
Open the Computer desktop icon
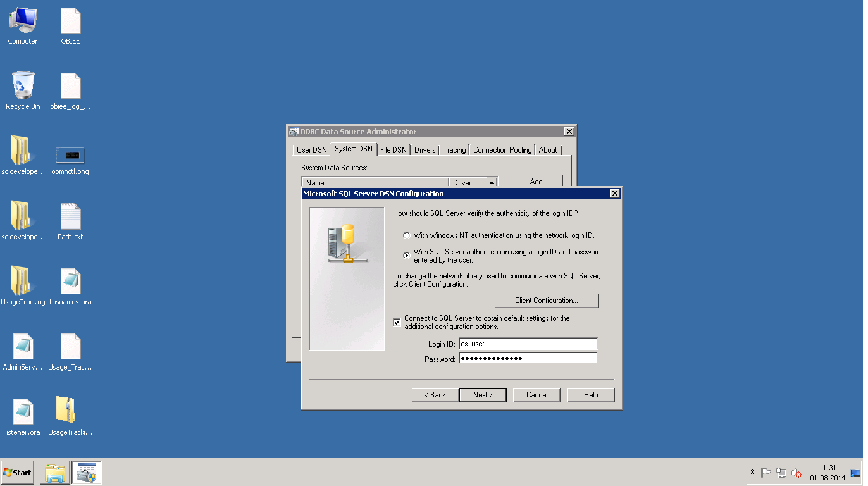coord(23,25)
